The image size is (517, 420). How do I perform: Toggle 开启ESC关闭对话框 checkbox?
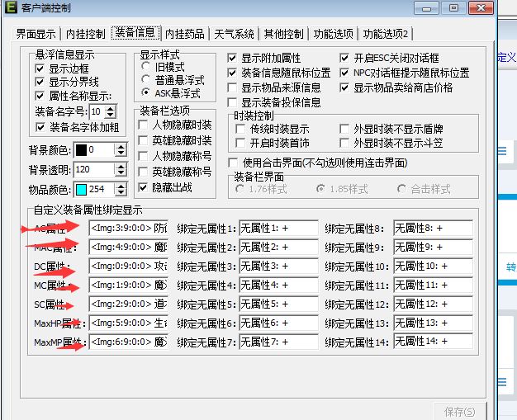[x=344, y=59]
